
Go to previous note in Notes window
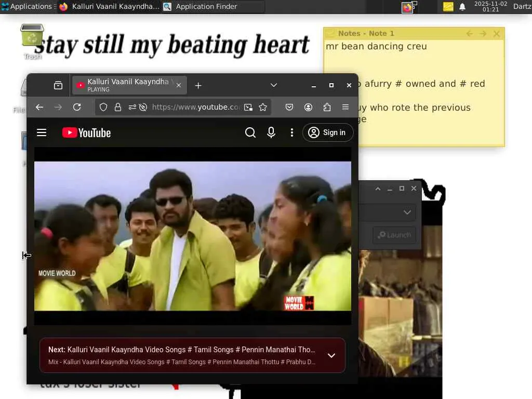coord(470,34)
